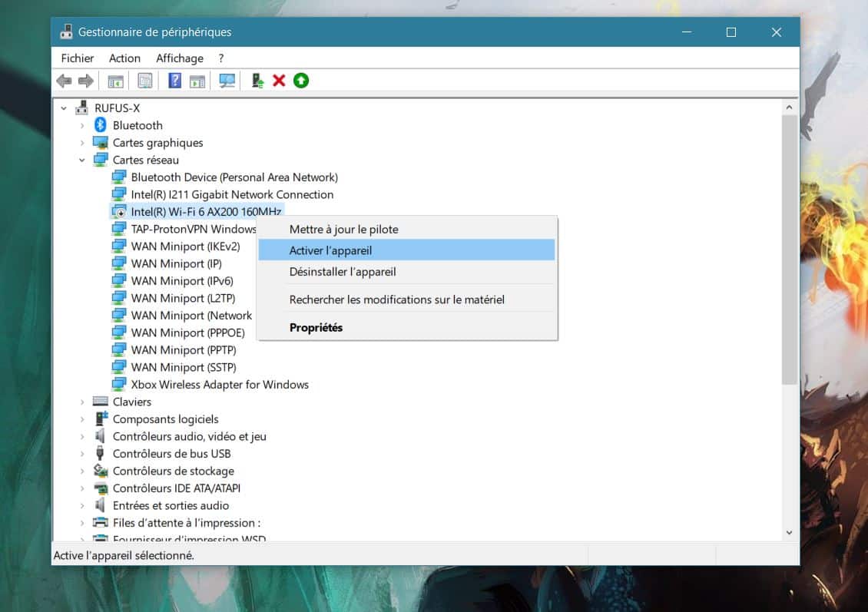The image size is (868, 612).
Task: Click the red X uninstall device icon
Action: [279, 81]
